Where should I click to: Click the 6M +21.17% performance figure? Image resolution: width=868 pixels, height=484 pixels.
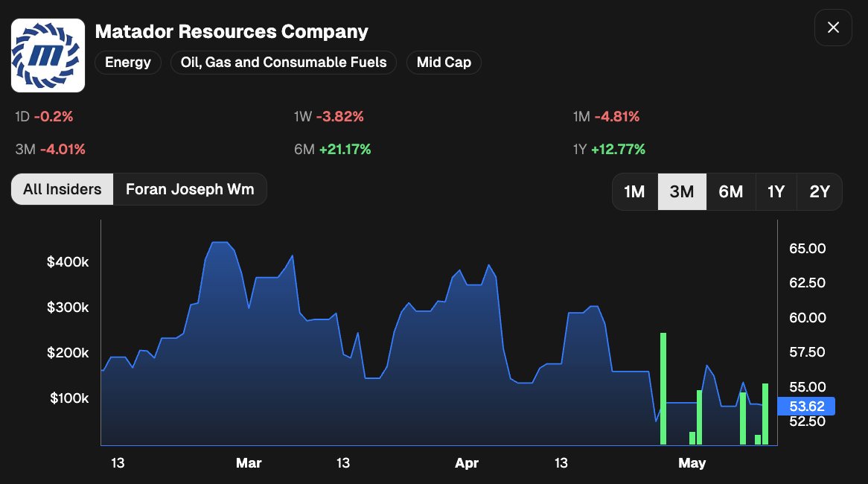[333, 150]
